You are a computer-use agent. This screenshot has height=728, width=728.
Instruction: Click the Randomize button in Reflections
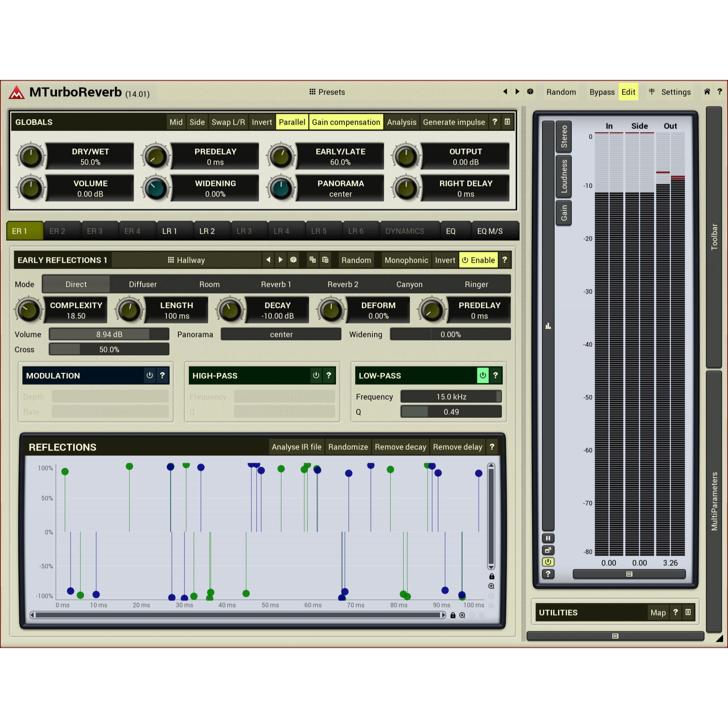pyautogui.click(x=348, y=447)
